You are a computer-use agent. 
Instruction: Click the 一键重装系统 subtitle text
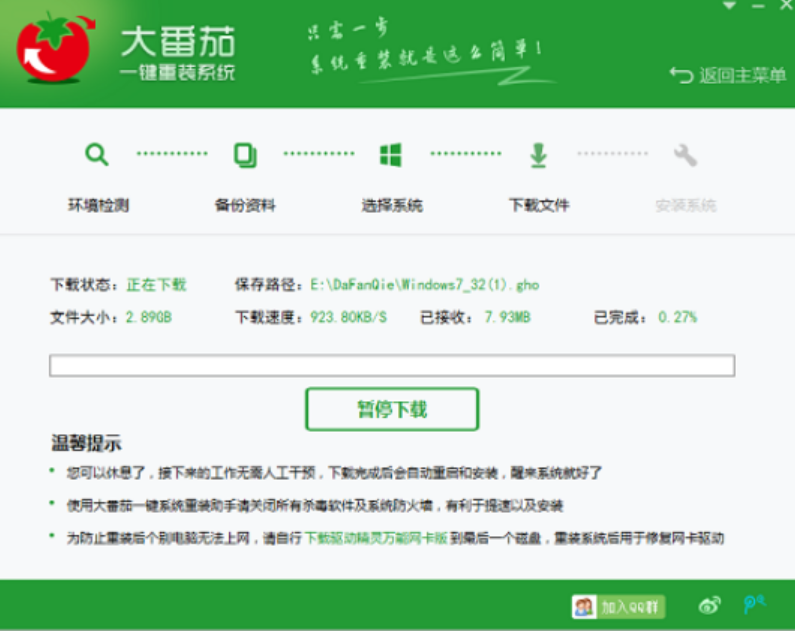[177, 73]
